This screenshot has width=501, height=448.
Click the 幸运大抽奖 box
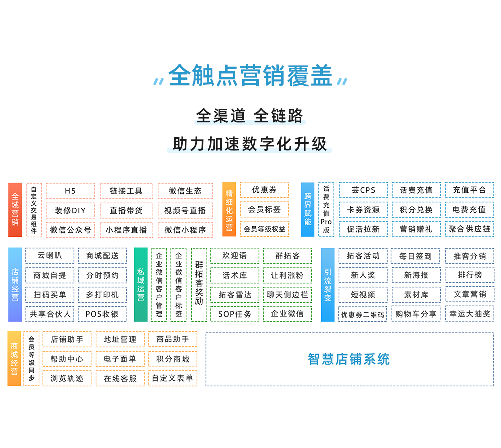(x=470, y=314)
